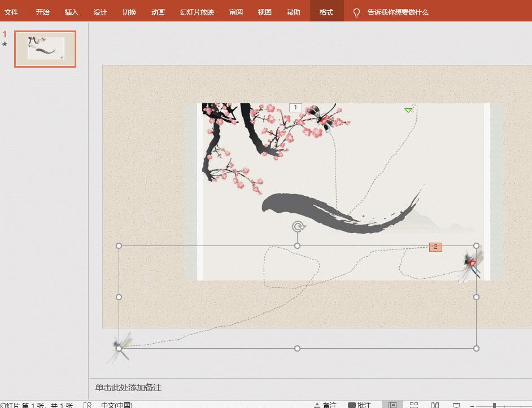Click the 中文(中国) language button
Screen dimensions: 532x408
(x=117, y=405)
